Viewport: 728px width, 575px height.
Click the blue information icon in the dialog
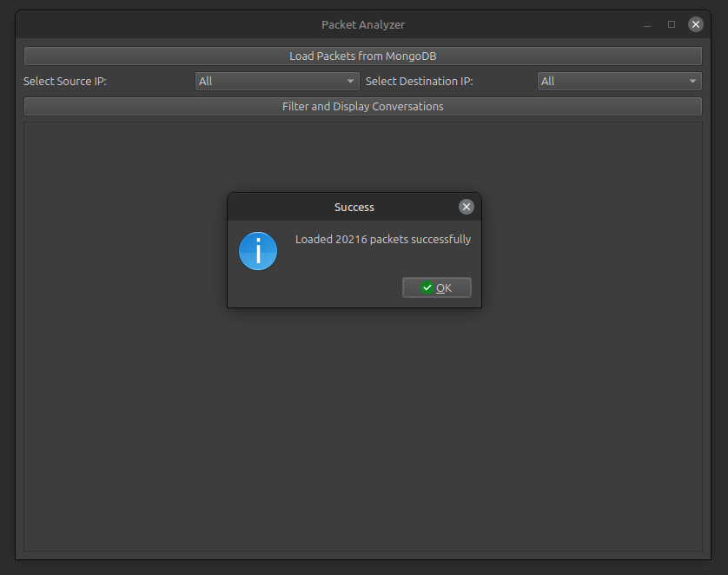point(258,250)
